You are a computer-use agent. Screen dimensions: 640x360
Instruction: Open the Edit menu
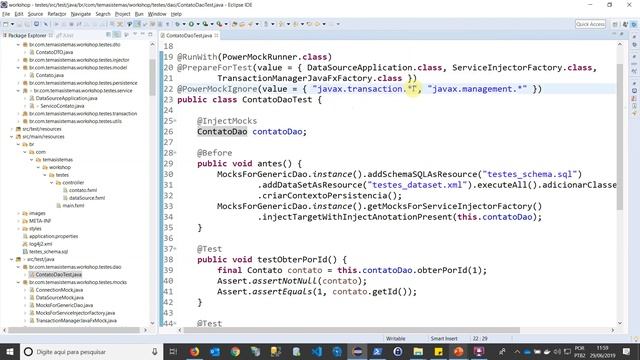coord(19,14)
